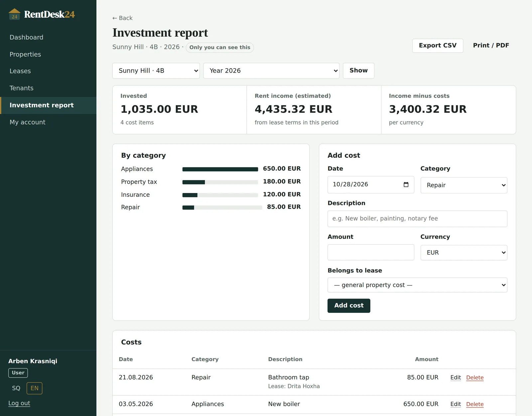Click the RentDesk24 house logo icon

tap(14, 14)
